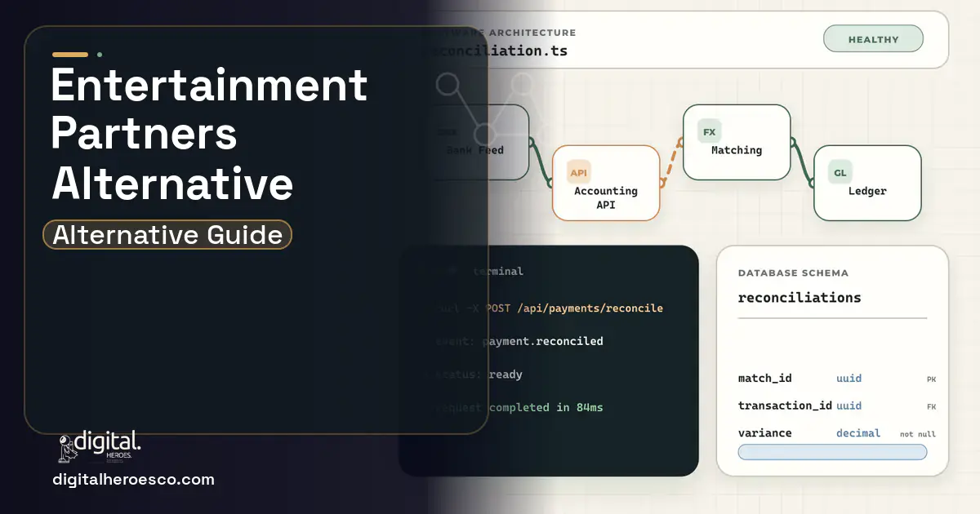Viewport: 980px width, 514px height.
Task: Select the transaction_id column name
Action: click(x=785, y=405)
